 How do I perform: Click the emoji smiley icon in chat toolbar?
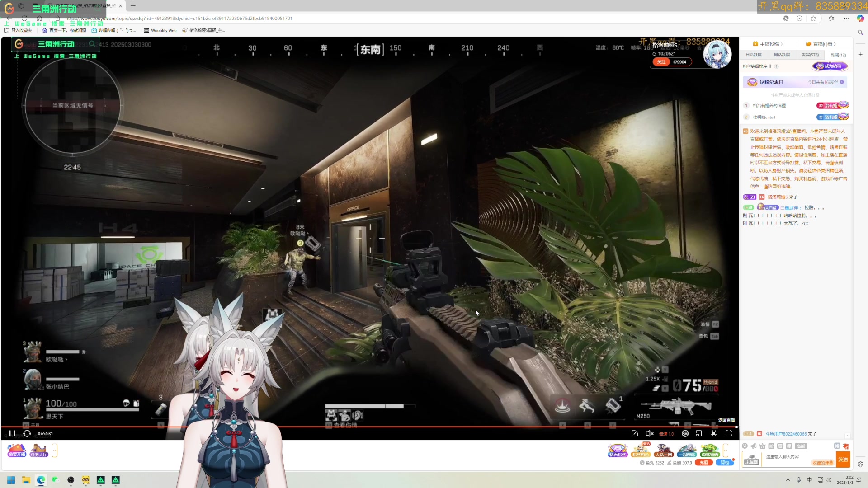coord(745,446)
